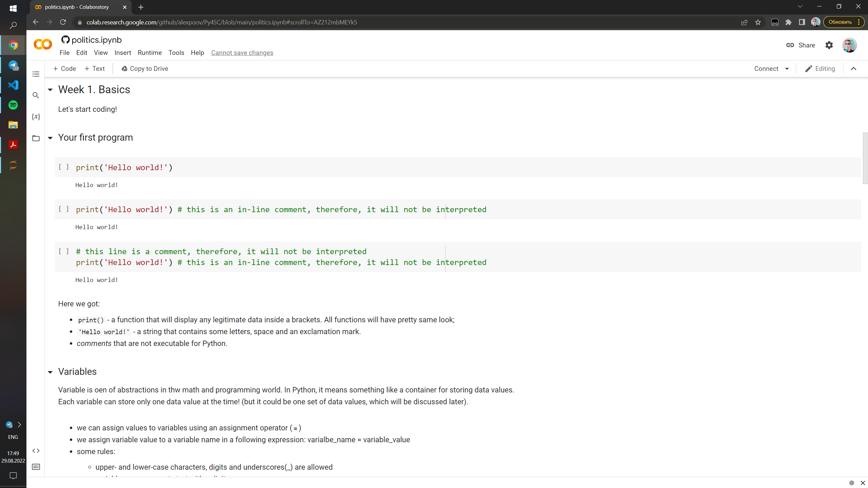Run the cell starting with '# this line is a comment'

tap(64, 251)
